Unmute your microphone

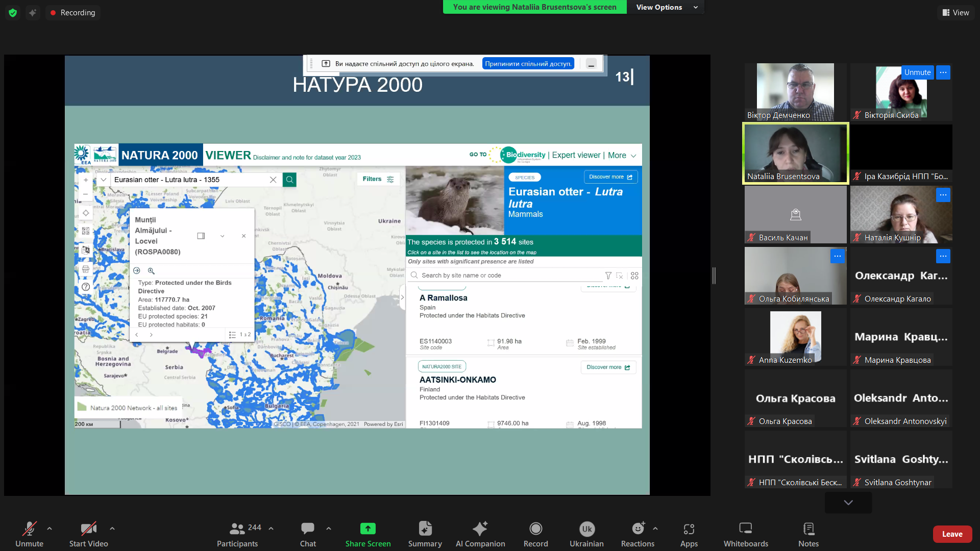[29, 533]
